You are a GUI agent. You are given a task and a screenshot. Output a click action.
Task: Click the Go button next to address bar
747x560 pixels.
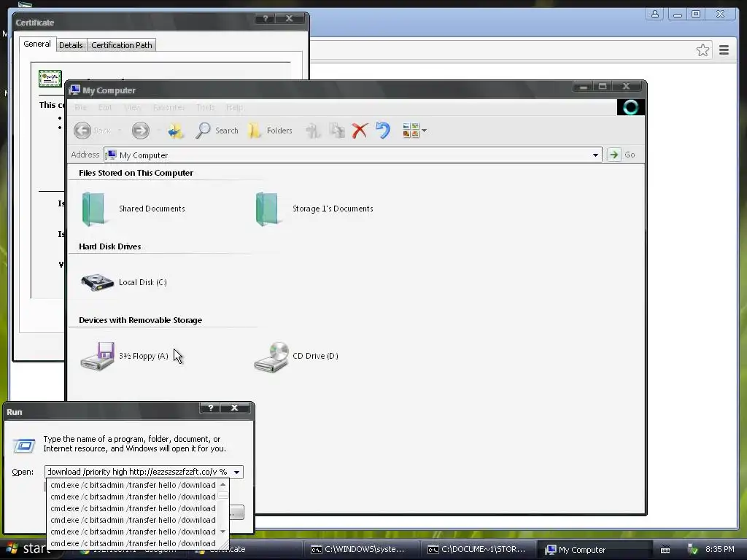[x=622, y=155]
